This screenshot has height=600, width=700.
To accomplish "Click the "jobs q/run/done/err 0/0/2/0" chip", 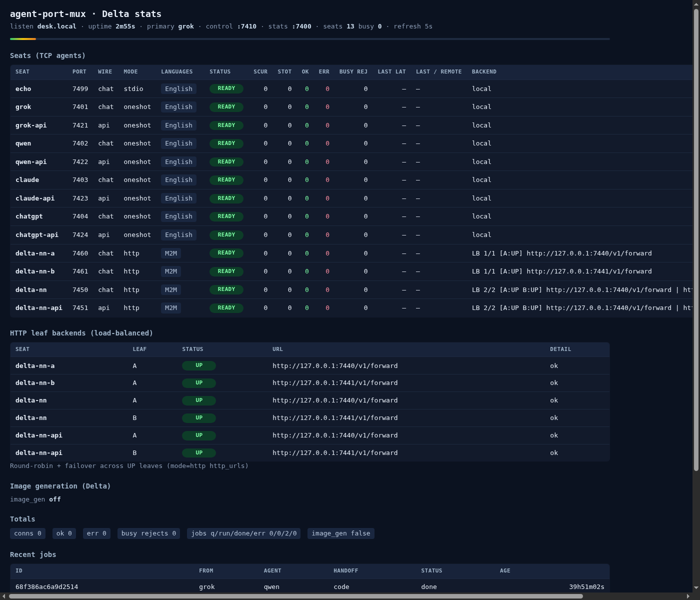I will point(244,533).
